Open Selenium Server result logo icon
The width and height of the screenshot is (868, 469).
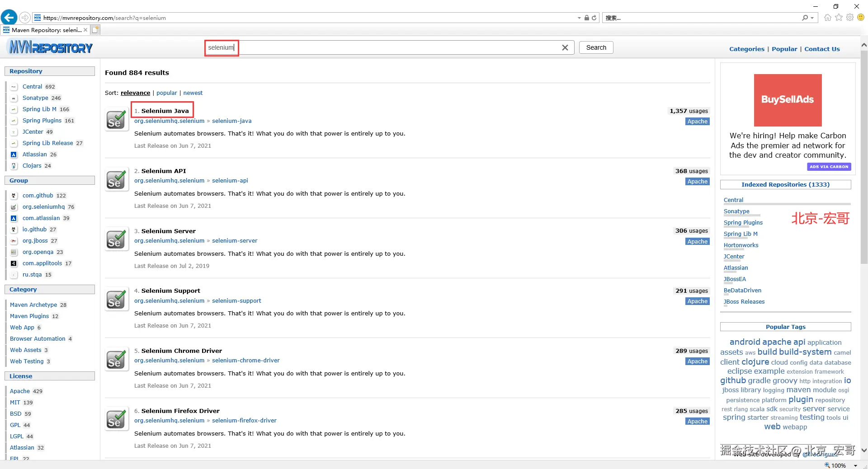pos(117,239)
